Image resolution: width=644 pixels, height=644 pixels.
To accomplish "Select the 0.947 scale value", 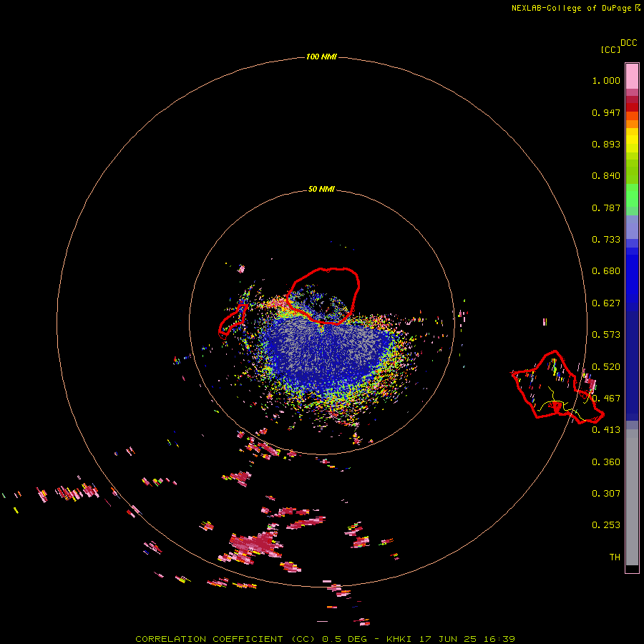I will pos(606,112).
